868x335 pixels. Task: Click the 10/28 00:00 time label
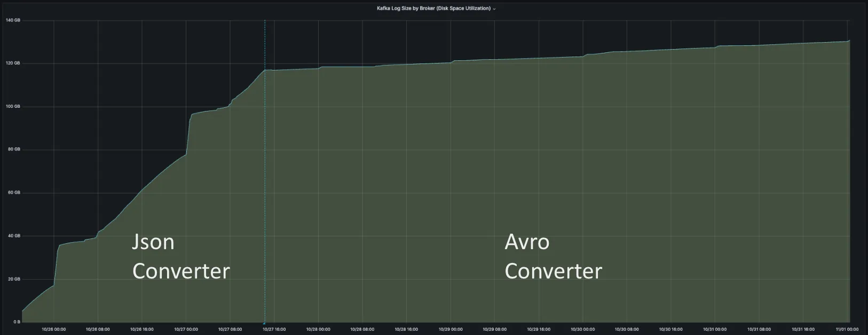318,329
